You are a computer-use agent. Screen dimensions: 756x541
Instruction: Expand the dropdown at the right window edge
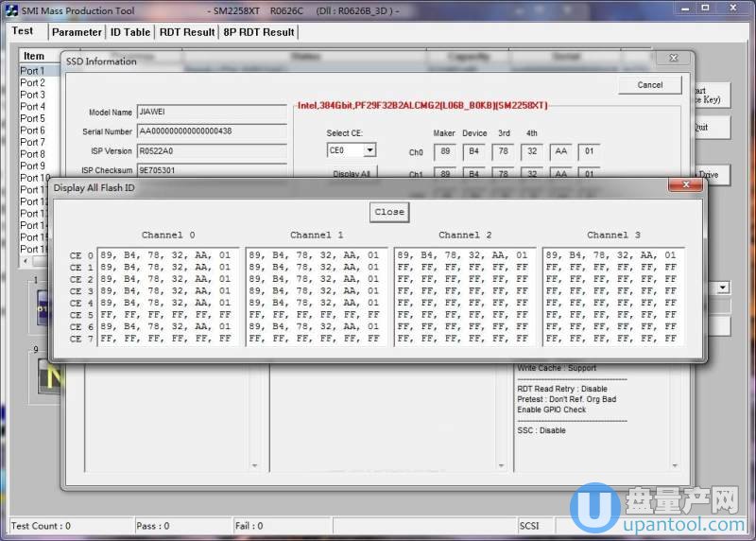pyautogui.click(x=723, y=287)
